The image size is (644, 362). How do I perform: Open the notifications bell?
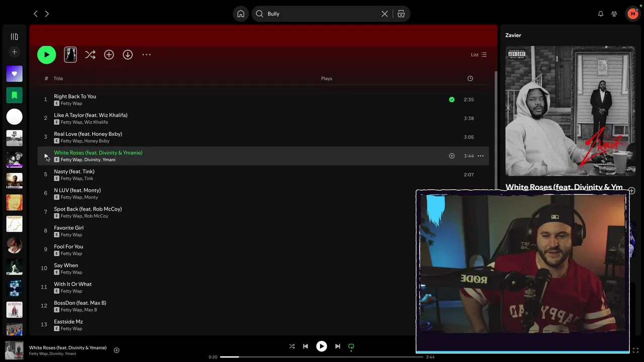coord(600,14)
